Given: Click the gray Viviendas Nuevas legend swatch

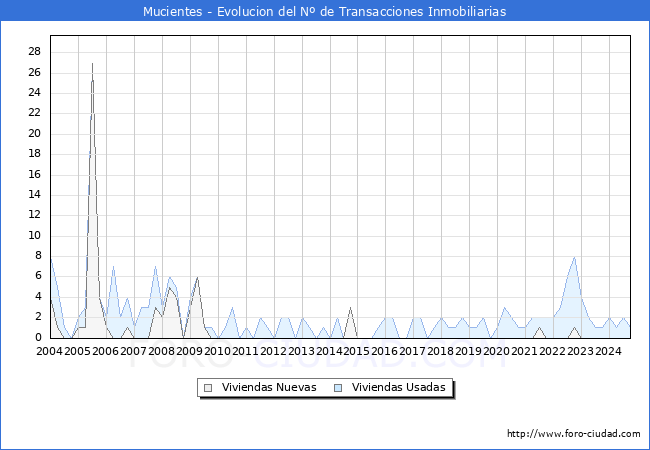Looking at the screenshot, I should [208, 387].
